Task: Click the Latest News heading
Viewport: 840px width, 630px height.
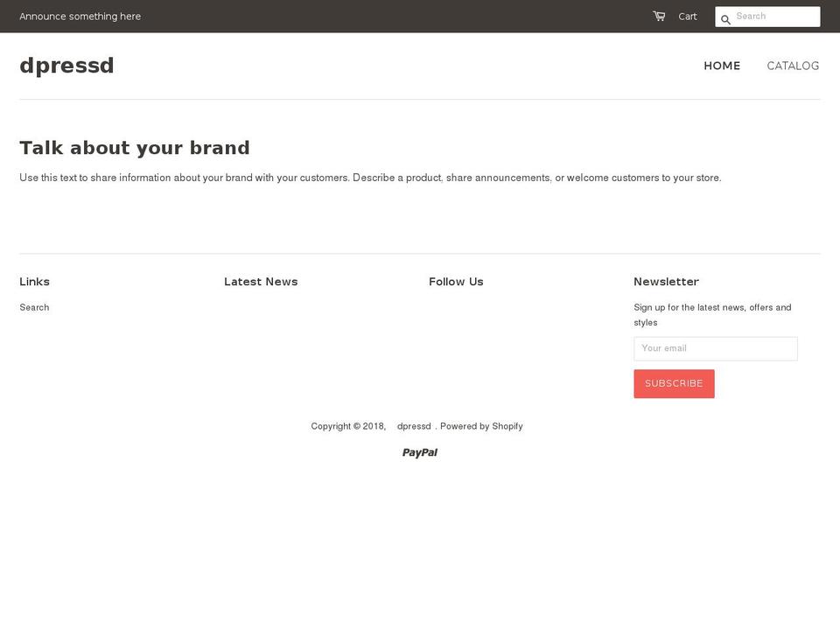Action: click(x=261, y=282)
